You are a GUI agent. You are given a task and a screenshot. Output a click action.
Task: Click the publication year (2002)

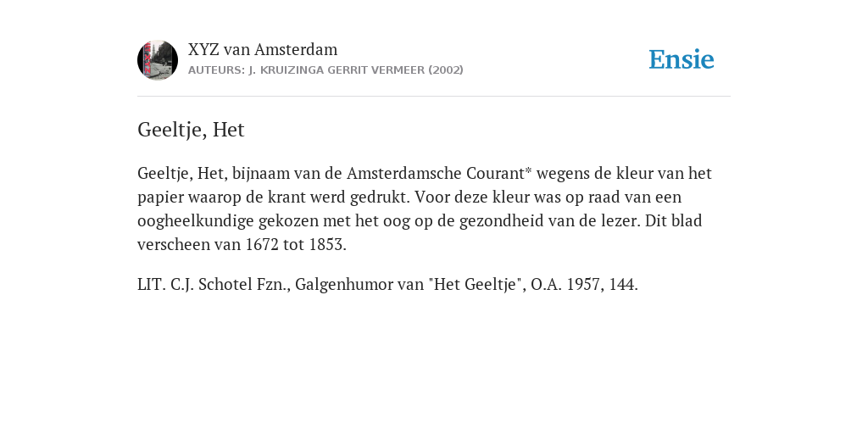point(446,70)
